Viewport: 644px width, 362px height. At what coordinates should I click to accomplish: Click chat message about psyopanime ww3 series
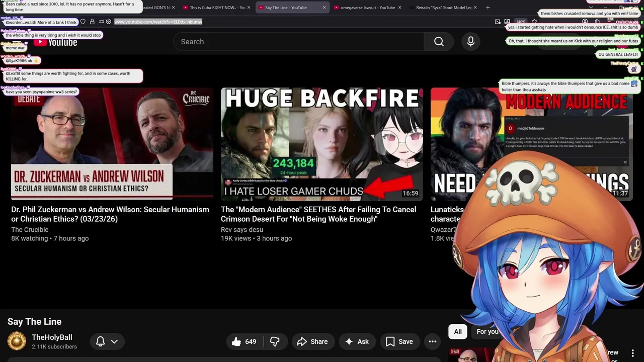41,92
